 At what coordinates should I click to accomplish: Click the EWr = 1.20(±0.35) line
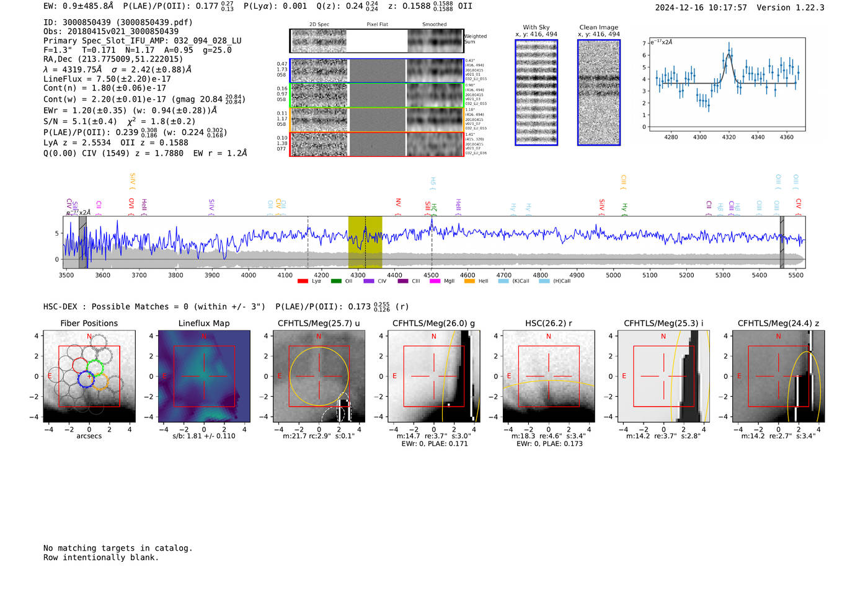130,110
